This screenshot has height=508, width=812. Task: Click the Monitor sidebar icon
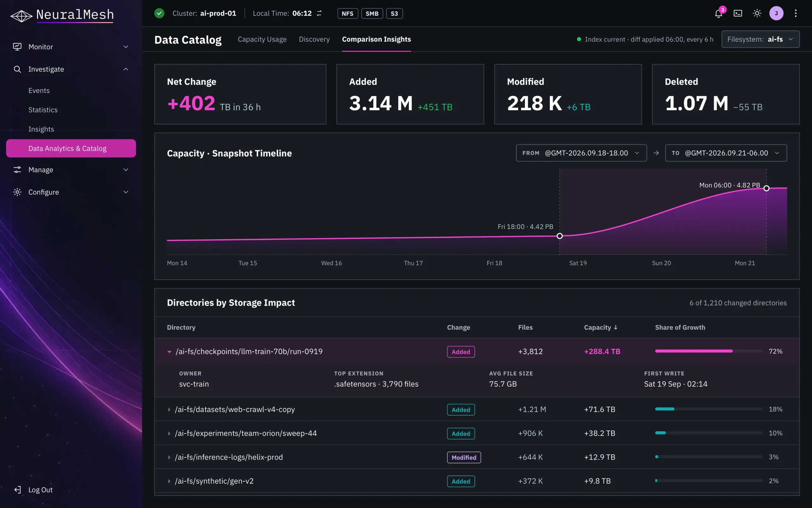click(17, 47)
